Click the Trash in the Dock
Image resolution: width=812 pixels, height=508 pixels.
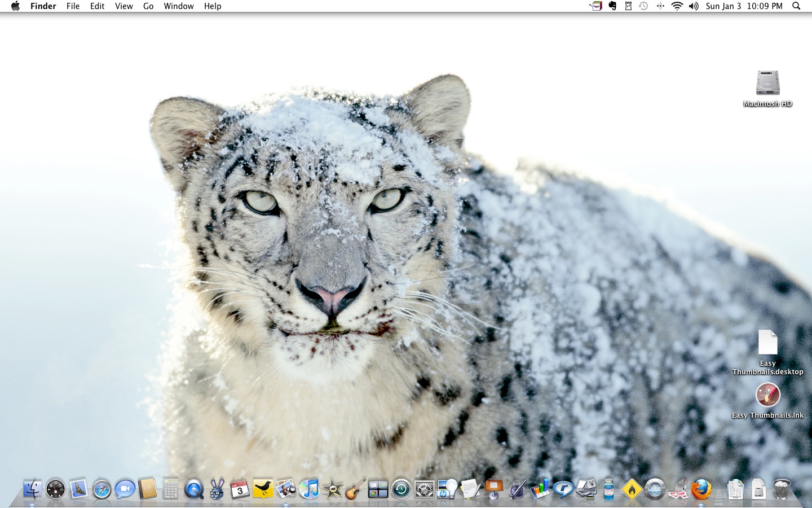click(782, 489)
